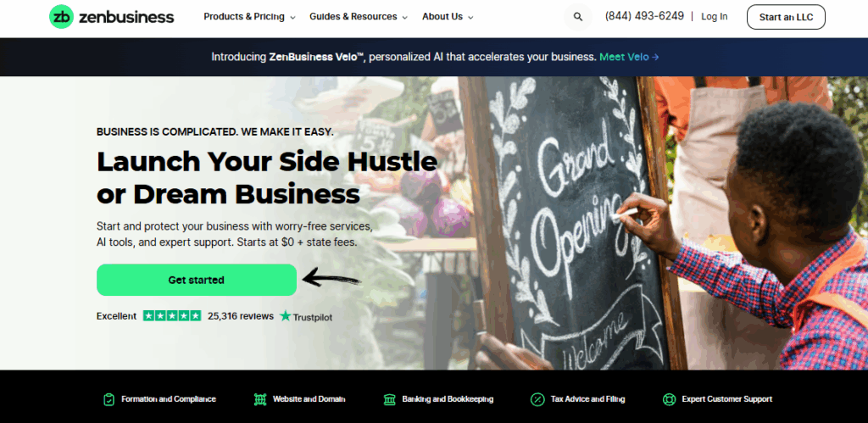Click the Website and Domain icon
This screenshot has width=868, height=423.
coord(260,399)
